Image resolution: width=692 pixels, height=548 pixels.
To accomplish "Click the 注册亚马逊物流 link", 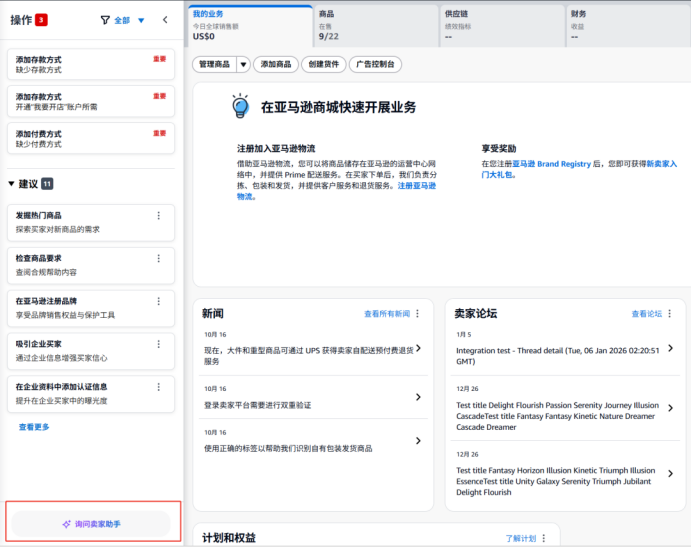I will click(417, 186).
